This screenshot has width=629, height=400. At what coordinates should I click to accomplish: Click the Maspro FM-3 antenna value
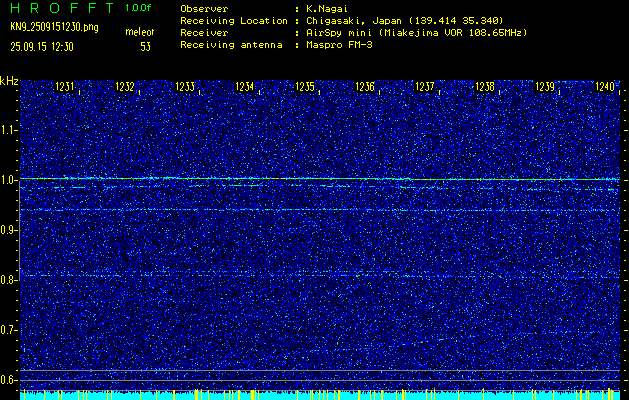(x=339, y=45)
